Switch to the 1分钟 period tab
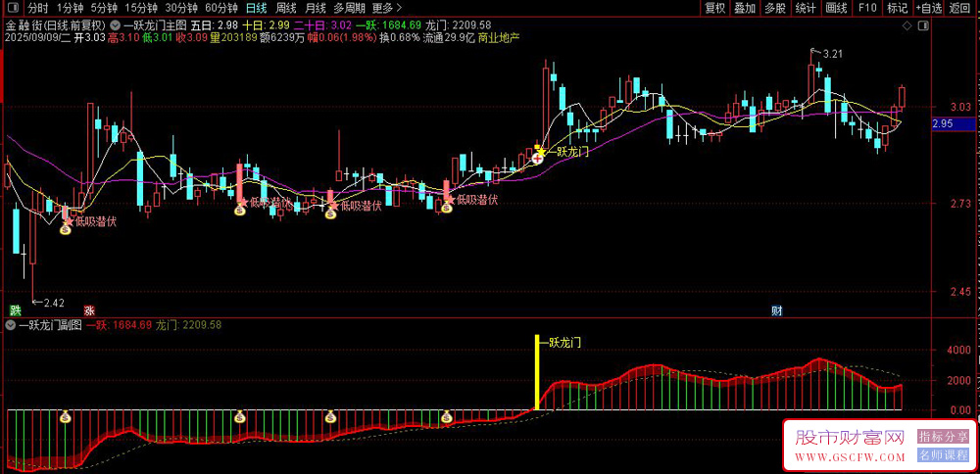980x474 pixels. [70, 8]
